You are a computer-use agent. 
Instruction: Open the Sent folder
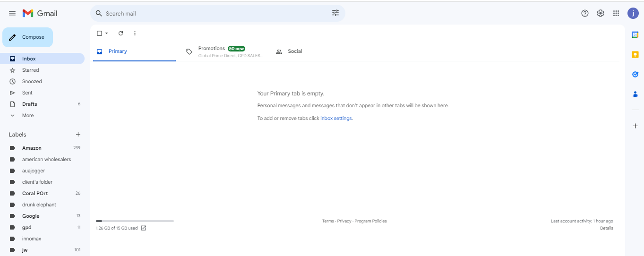(x=42, y=93)
